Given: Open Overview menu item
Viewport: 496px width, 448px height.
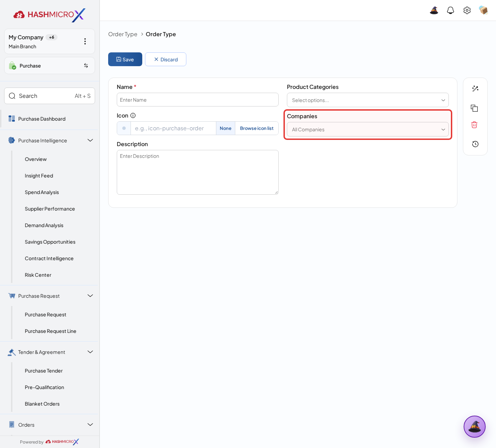Looking at the screenshot, I should [x=35, y=159].
